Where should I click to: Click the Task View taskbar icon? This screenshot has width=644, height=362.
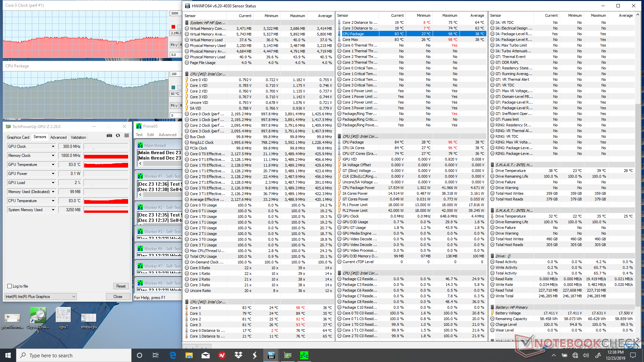156,355
